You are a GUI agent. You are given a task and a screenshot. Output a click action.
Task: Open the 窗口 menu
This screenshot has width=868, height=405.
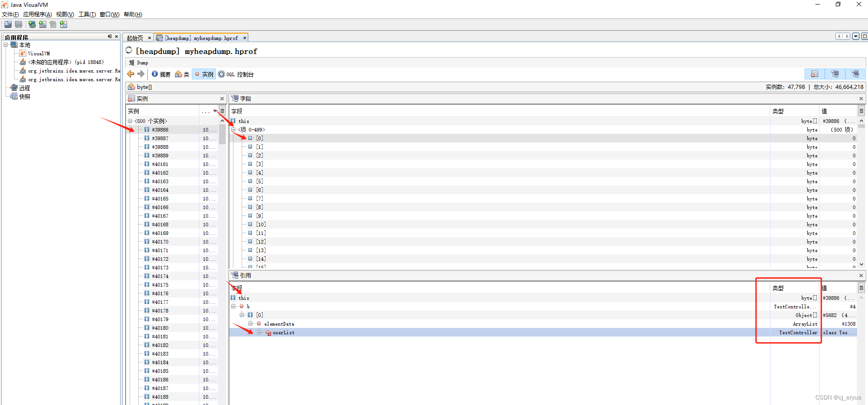tap(109, 15)
